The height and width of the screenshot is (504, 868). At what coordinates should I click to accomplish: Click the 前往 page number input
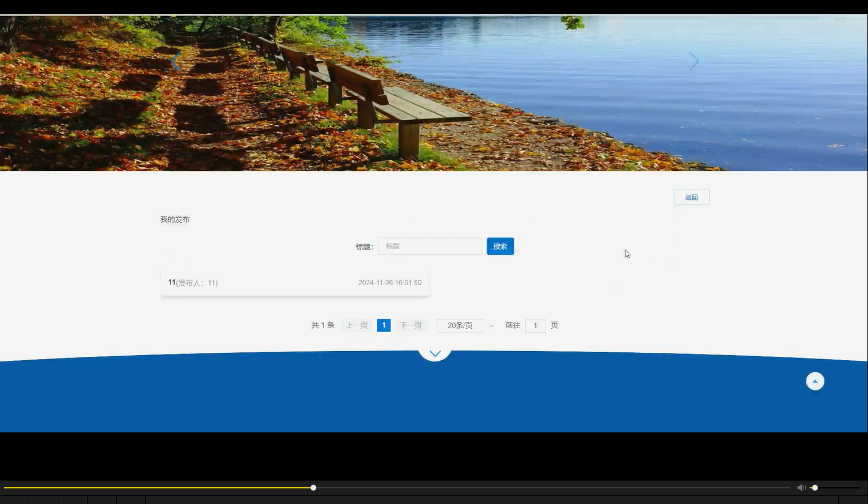(x=535, y=325)
